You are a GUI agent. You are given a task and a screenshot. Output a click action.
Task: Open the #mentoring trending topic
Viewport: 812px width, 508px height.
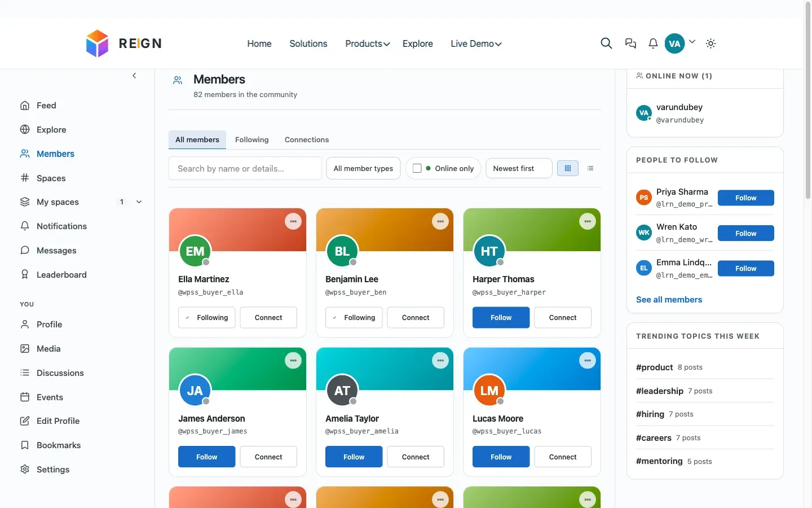659,461
